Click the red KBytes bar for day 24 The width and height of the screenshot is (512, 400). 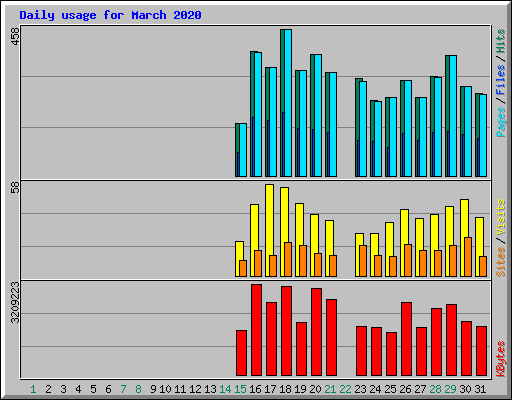[x=377, y=351]
